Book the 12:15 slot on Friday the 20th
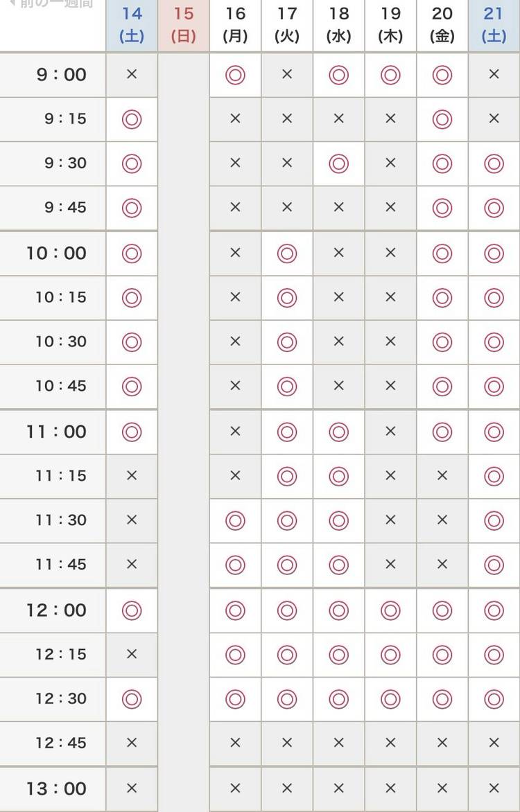This screenshot has height=812, width=520. tap(442, 654)
